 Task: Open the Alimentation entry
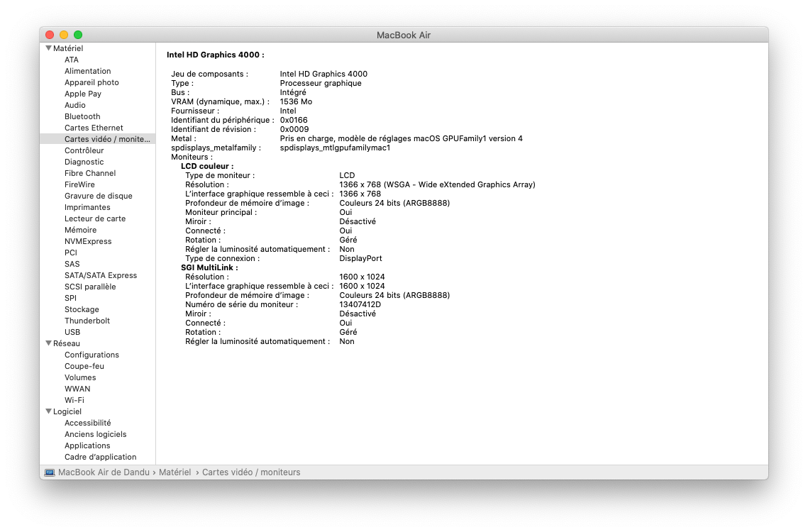[87, 71]
